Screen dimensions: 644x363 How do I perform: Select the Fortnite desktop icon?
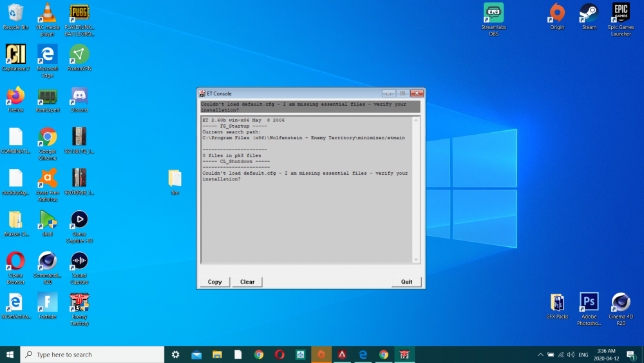click(48, 306)
